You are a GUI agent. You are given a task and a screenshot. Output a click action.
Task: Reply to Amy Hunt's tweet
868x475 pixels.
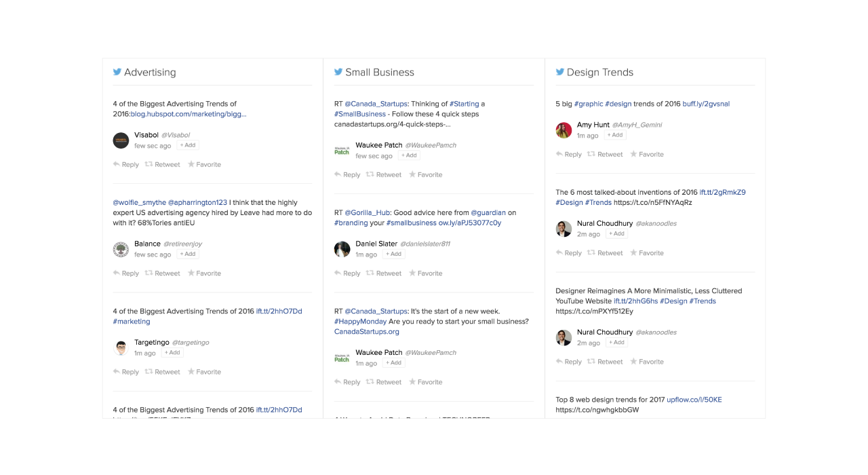click(x=569, y=154)
